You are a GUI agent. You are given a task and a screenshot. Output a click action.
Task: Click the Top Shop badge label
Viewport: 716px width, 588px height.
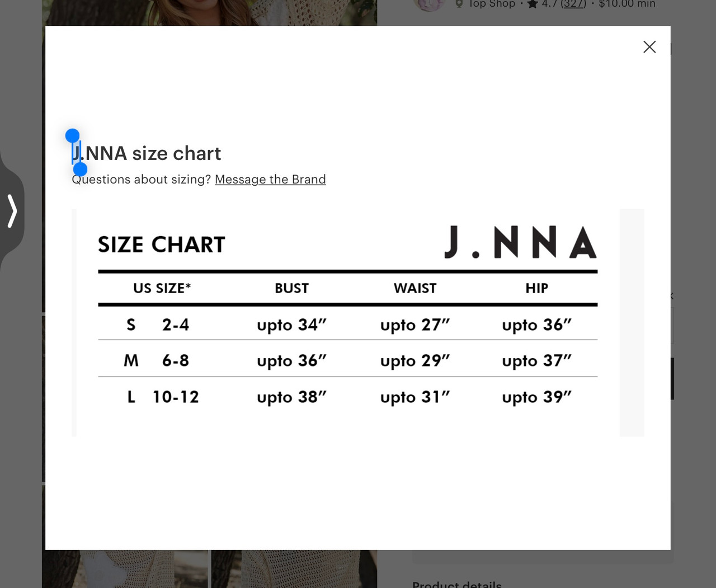coord(492,4)
